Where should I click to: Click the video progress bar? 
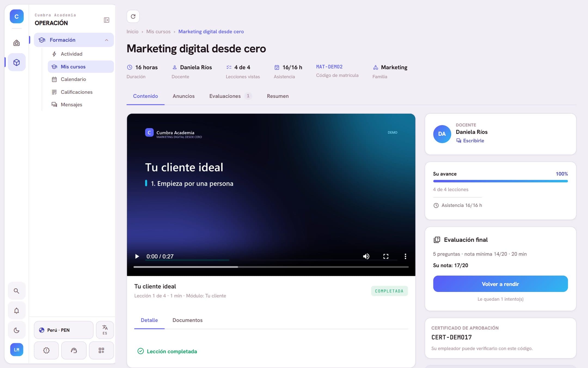[271, 267]
